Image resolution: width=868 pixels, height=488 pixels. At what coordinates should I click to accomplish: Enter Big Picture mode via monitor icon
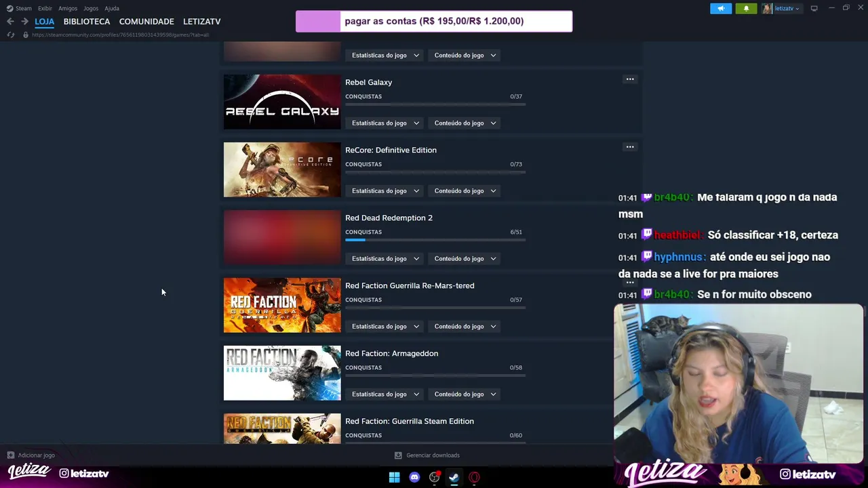tap(814, 8)
